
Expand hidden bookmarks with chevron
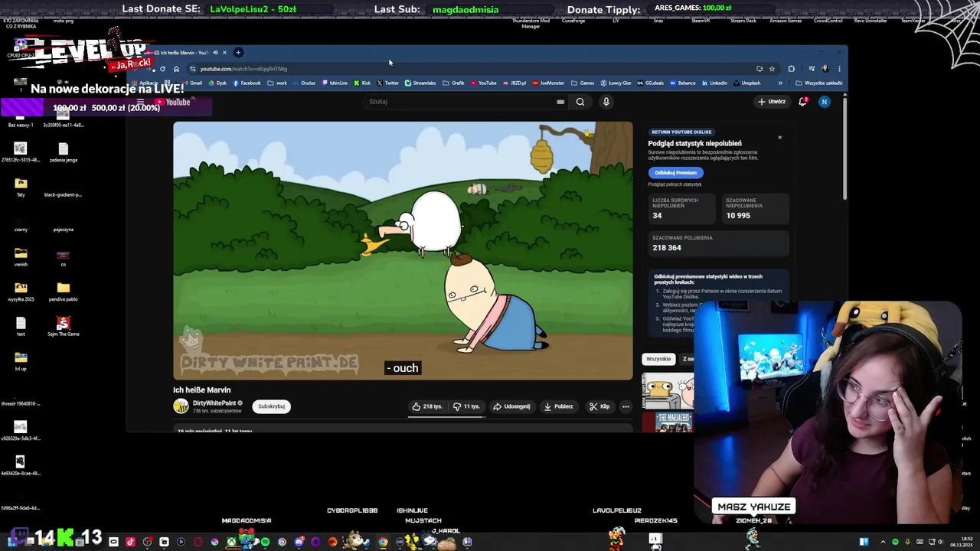[780, 83]
